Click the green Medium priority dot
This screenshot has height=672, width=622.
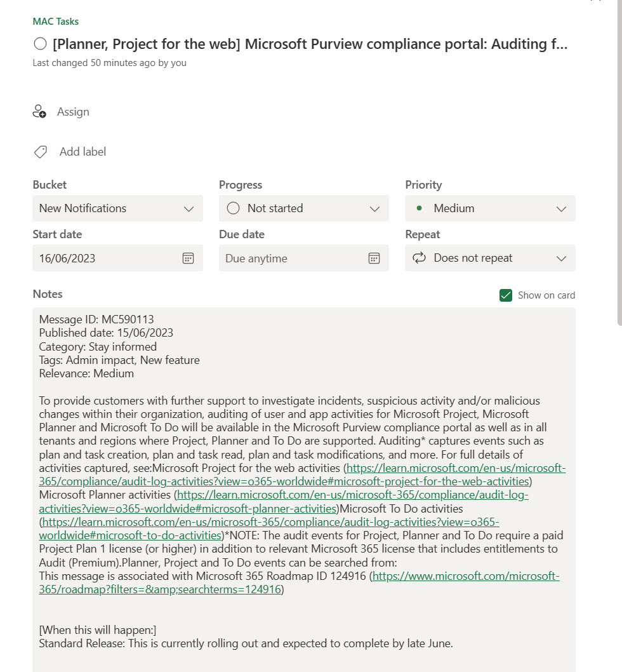click(419, 208)
